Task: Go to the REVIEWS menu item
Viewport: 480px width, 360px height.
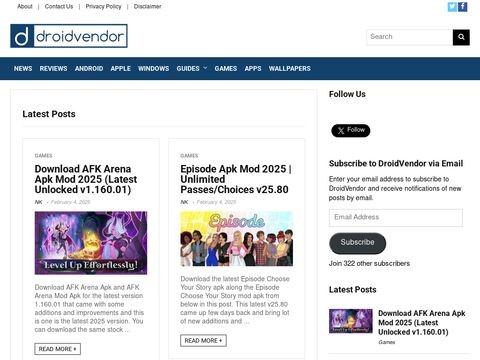Action: 53,68
